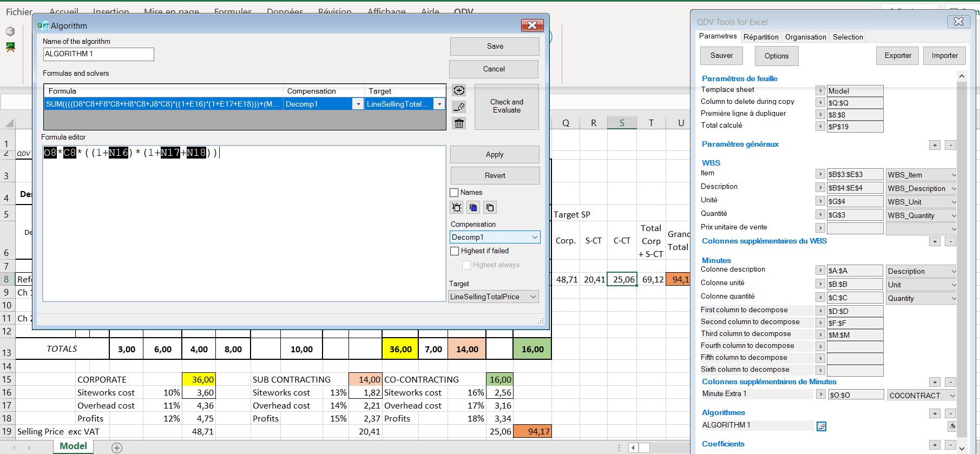Image resolution: width=980 pixels, height=454 pixels.
Task: Click range picker arrow for Templace sheet
Action: (x=820, y=90)
